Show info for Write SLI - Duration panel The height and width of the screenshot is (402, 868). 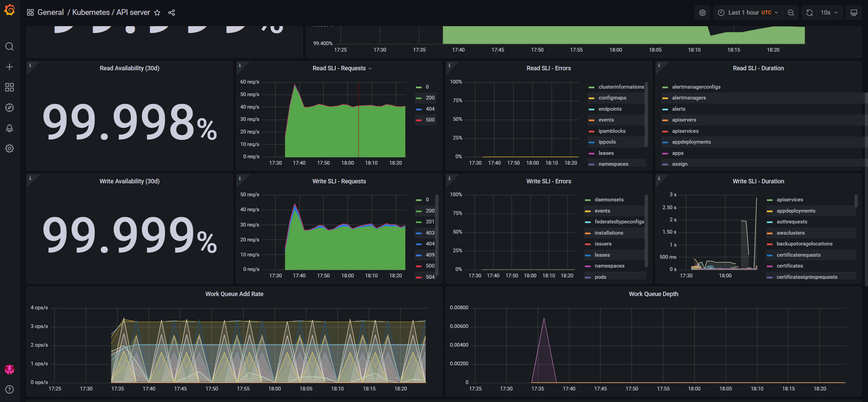pos(659,178)
